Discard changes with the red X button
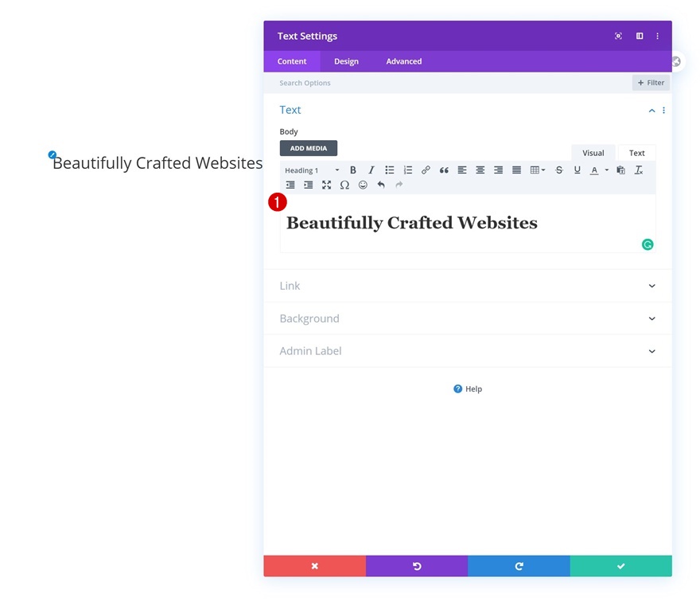This screenshot has height=605, width=700. coord(315,566)
